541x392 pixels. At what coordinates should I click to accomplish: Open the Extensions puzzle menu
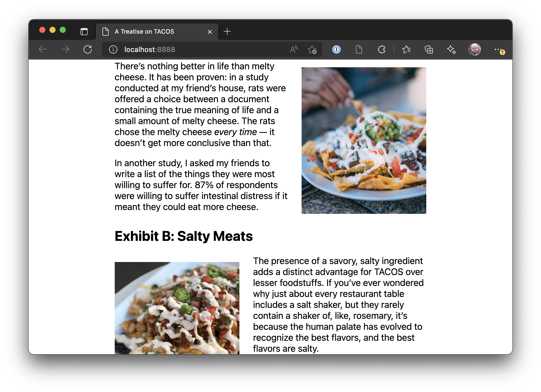(x=381, y=49)
